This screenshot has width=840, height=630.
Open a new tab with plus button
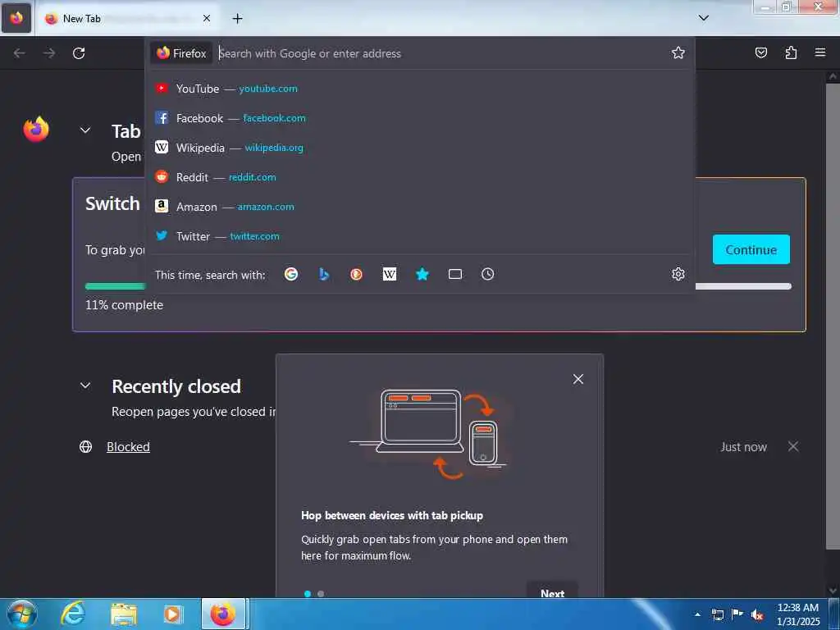[237, 18]
